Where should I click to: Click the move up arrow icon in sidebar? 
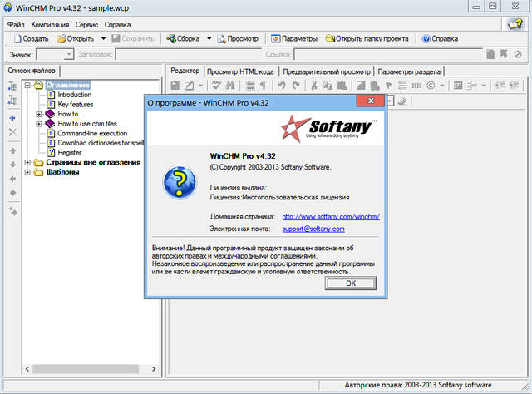[x=13, y=150]
